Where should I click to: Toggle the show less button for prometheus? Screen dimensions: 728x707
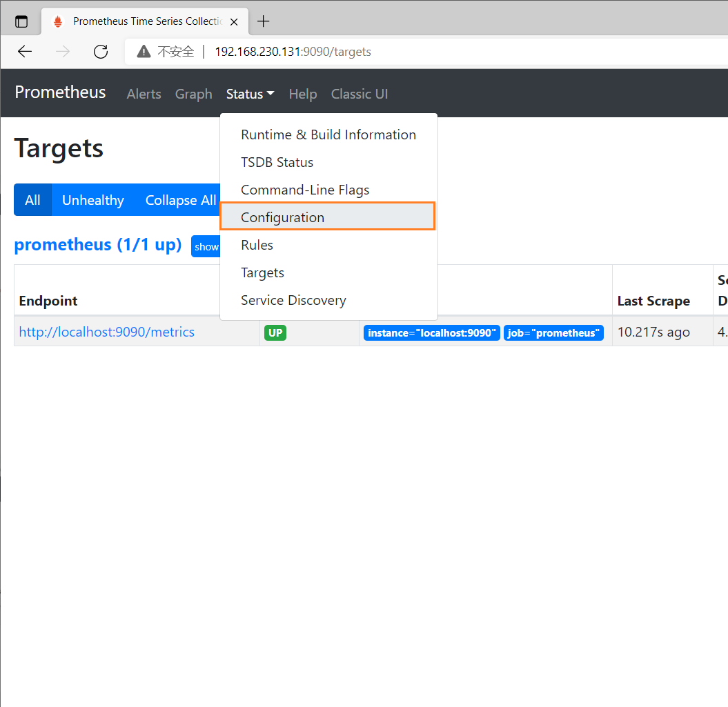(x=206, y=246)
